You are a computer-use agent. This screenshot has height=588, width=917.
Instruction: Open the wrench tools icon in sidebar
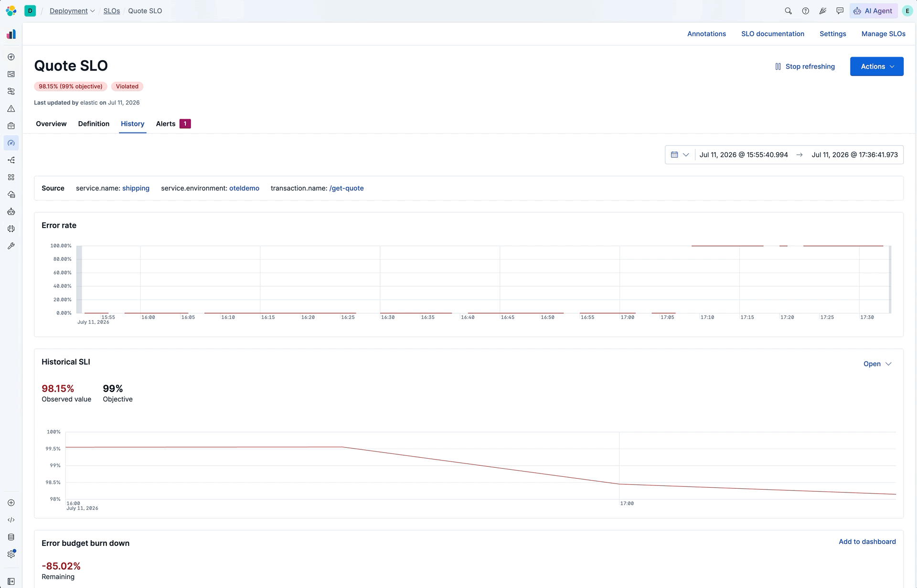click(11, 246)
